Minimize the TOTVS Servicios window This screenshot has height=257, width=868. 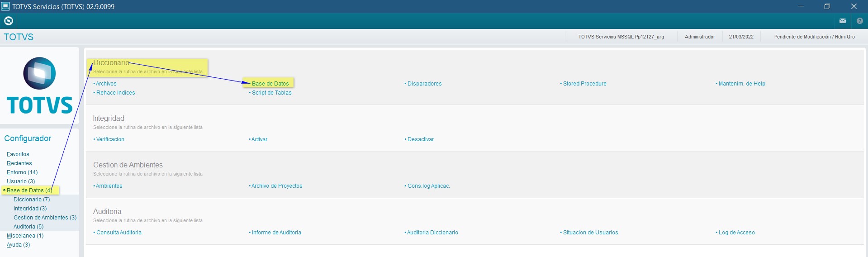pos(801,6)
